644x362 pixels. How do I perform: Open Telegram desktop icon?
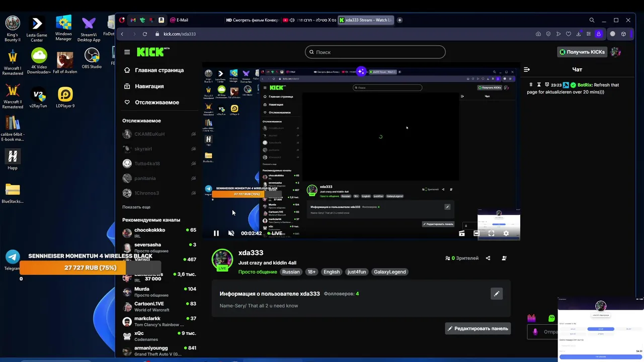[13, 259]
